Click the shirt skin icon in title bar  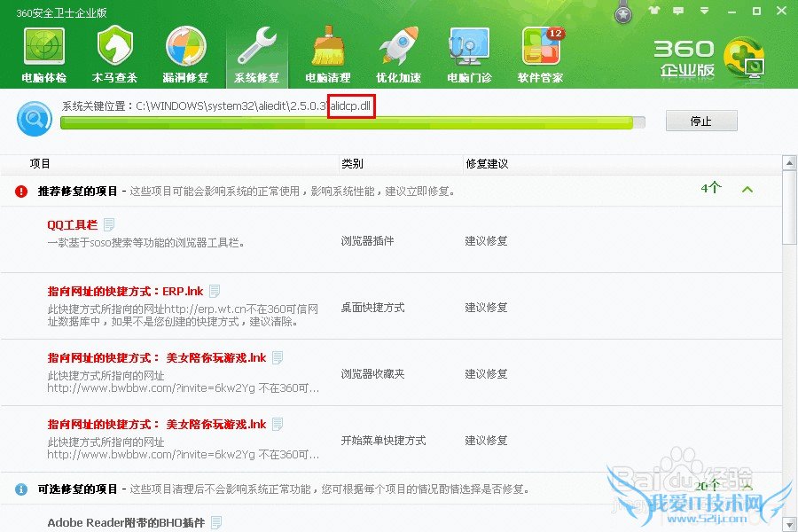point(654,10)
